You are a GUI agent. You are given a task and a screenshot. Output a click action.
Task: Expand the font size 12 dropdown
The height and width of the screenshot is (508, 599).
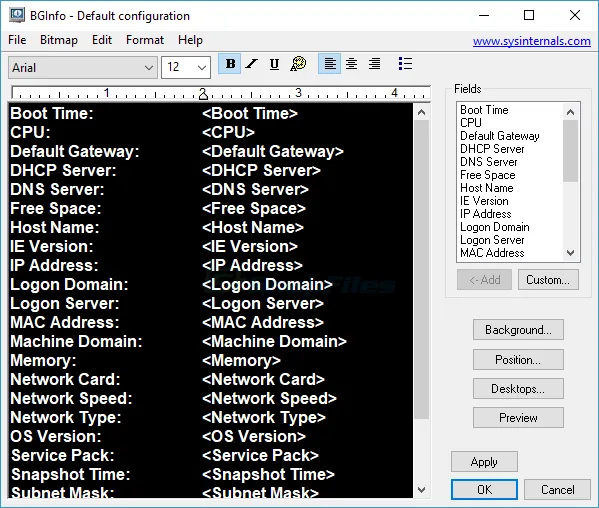[x=186, y=68]
